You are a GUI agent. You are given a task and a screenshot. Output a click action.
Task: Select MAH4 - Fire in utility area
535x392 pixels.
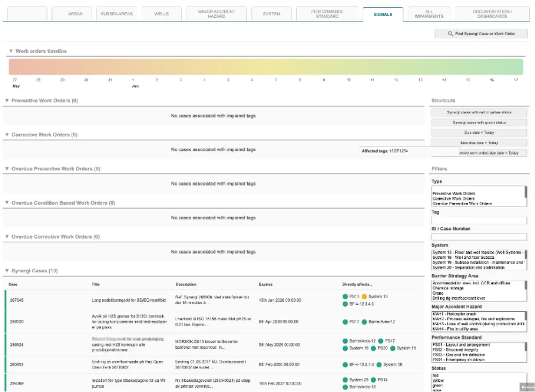tap(455, 329)
